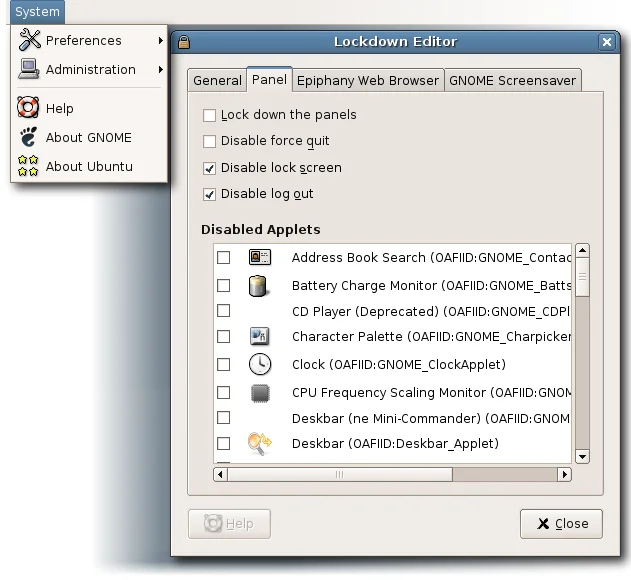The height and width of the screenshot is (580, 631).
Task: Tick the Battery Charge Monitor checkbox
Action: [223, 285]
